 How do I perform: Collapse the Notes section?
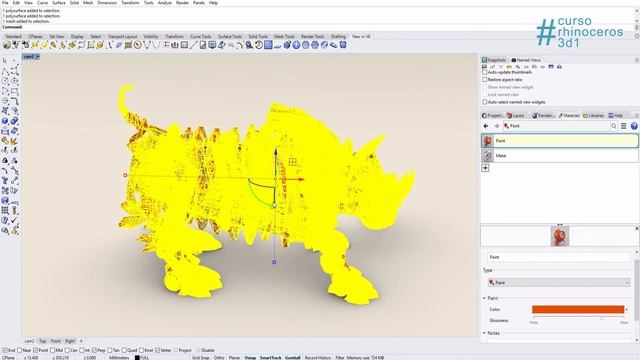click(x=484, y=333)
